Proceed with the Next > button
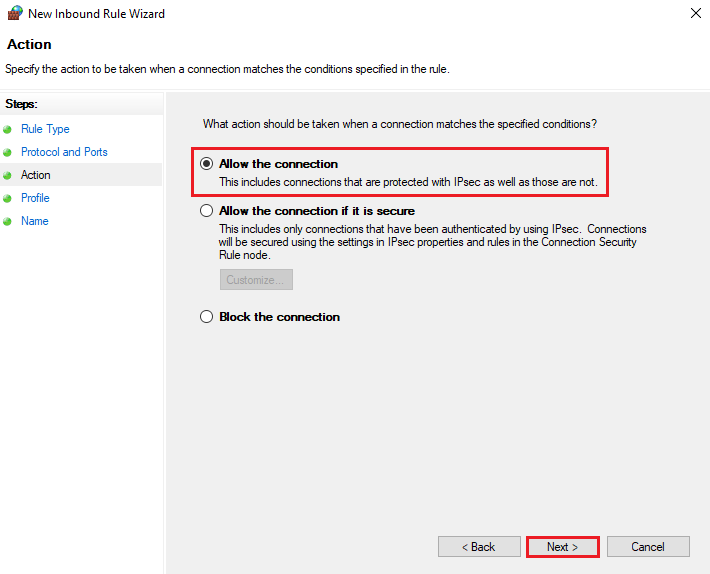Viewport: 710px width, 574px height. tap(563, 547)
